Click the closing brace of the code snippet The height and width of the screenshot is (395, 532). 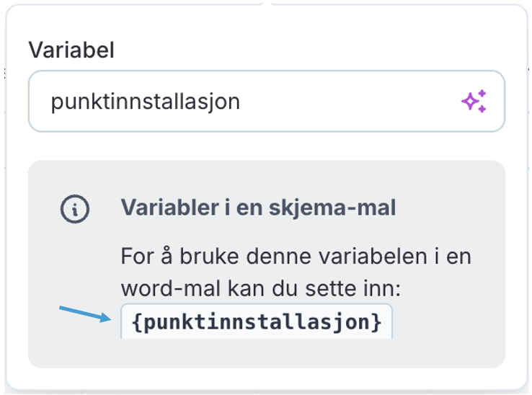(376, 322)
